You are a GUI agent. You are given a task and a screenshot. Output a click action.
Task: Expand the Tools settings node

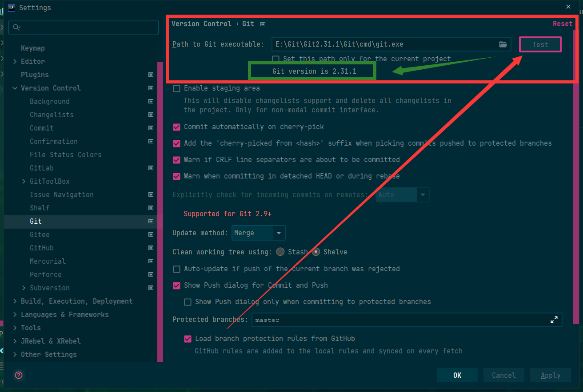(x=15, y=328)
